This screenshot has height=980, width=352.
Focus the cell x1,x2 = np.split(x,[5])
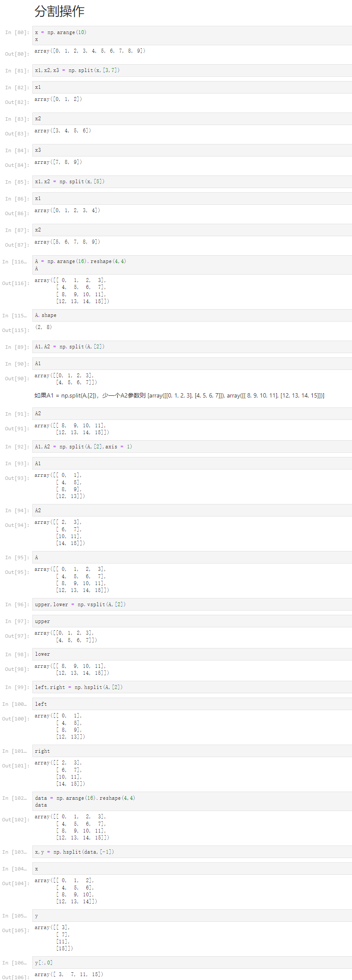pos(192,182)
